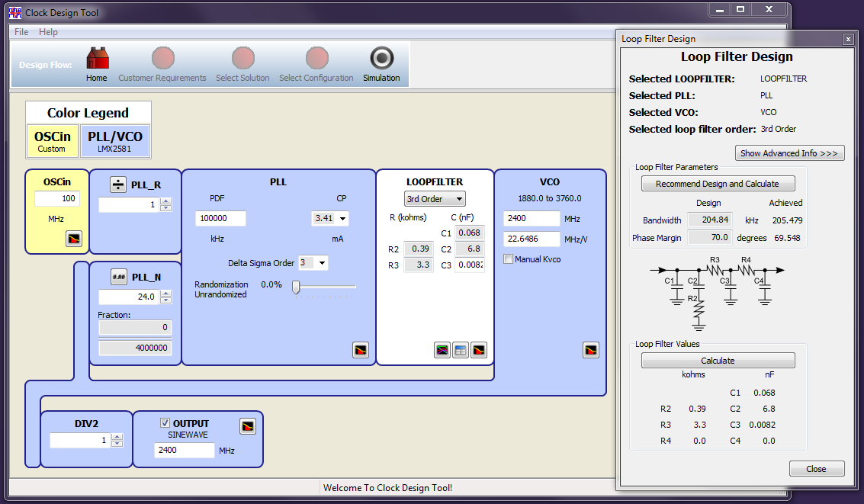Click the SINEWAVE output format label
Screen dimensions: 864x504
188,435
